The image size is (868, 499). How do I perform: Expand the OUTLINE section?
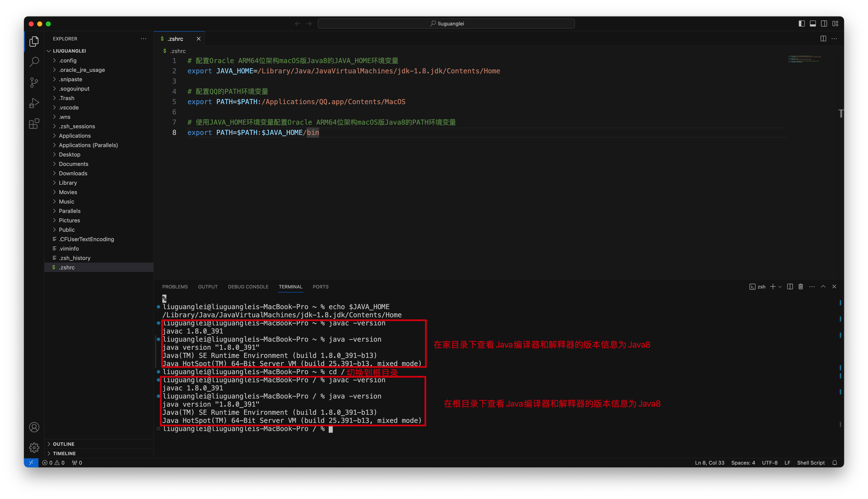[x=99, y=444]
